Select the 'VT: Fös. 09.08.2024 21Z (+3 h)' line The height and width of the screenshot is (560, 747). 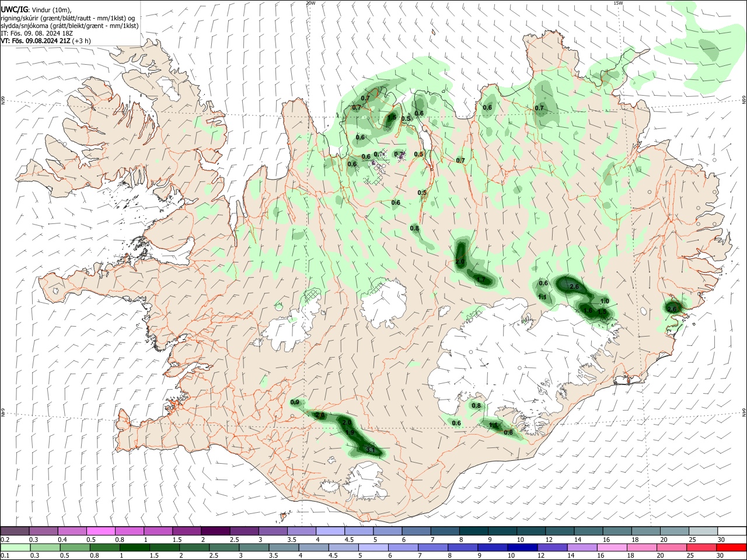(x=46, y=41)
